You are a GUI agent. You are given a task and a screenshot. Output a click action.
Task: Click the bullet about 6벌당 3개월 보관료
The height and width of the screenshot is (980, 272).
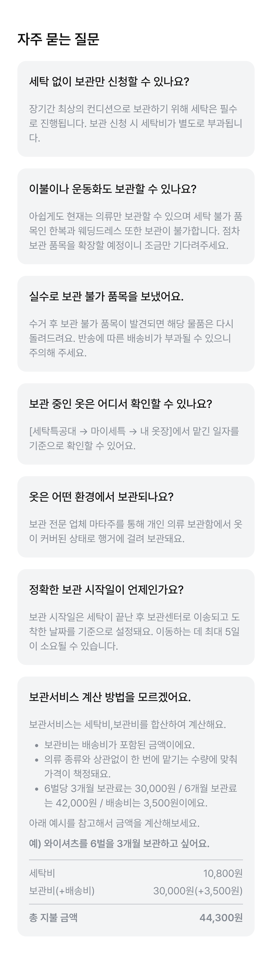click(140, 795)
